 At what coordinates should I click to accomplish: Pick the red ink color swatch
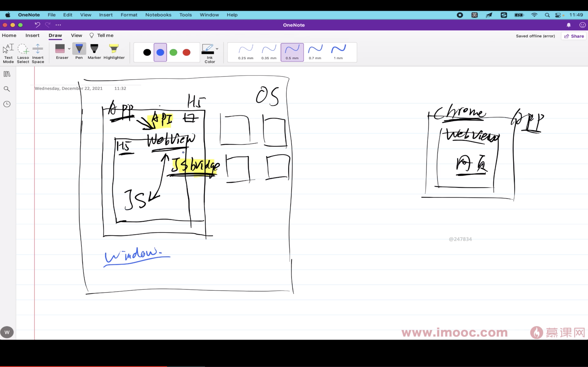point(186,52)
